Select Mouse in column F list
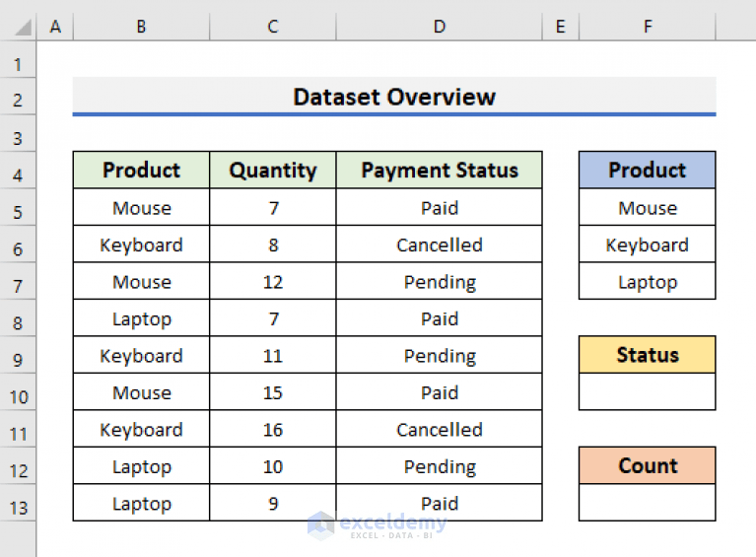The image size is (756, 557). [x=648, y=207]
